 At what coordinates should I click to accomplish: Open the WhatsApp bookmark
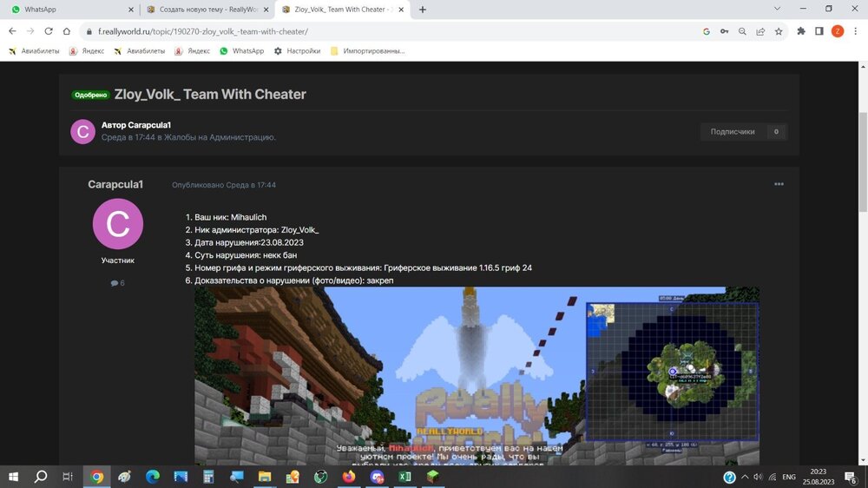[x=242, y=51]
